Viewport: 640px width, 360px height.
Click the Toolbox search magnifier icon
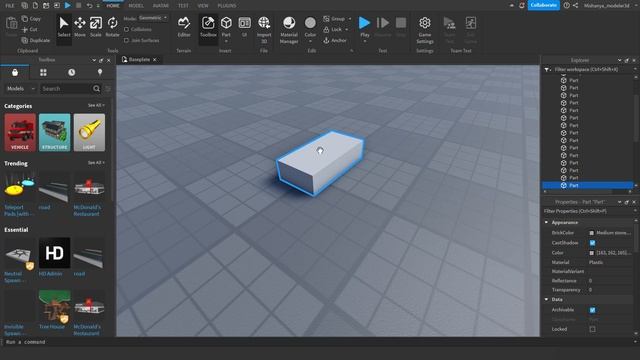point(96,89)
